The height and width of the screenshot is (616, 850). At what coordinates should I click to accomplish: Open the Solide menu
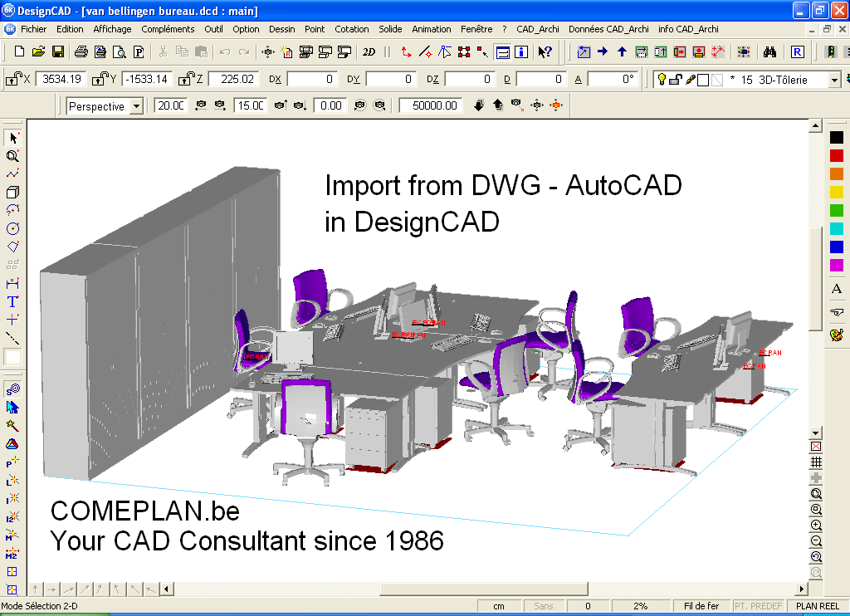[x=390, y=29]
